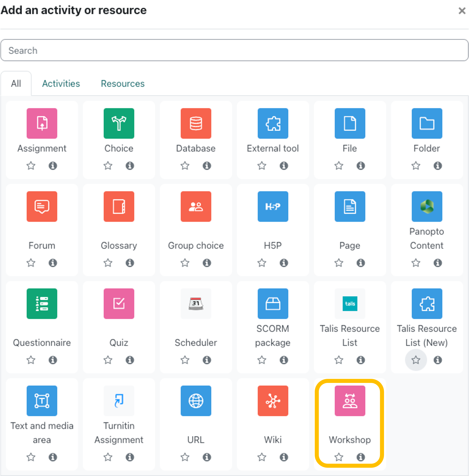Click into the Search field

point(234,50)
